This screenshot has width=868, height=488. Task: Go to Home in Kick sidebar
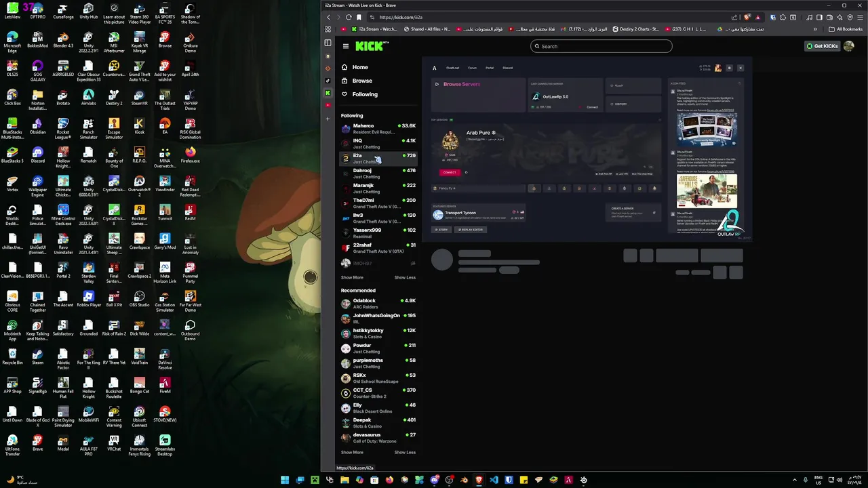point(355,67)
